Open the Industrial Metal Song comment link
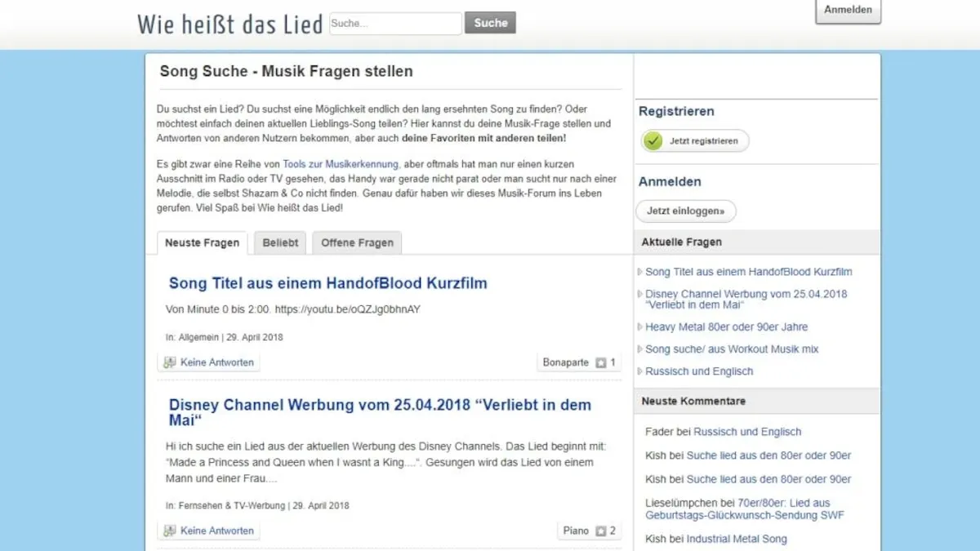This screenshot has width=980, height=551. [x=735, y=539]
